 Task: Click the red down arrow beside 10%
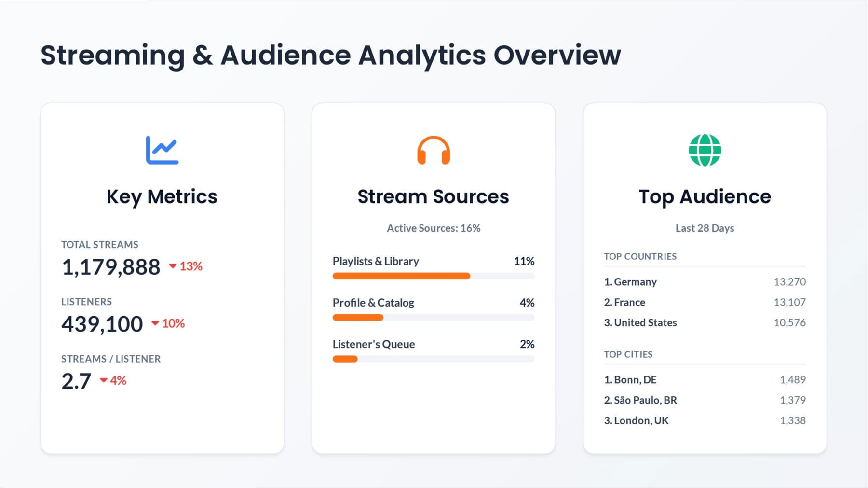155,323
